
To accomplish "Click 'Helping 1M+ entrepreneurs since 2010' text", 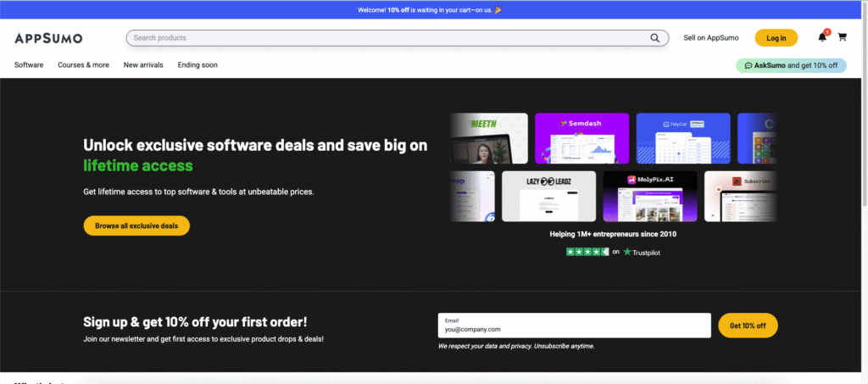I will click(x=613, y=234).
